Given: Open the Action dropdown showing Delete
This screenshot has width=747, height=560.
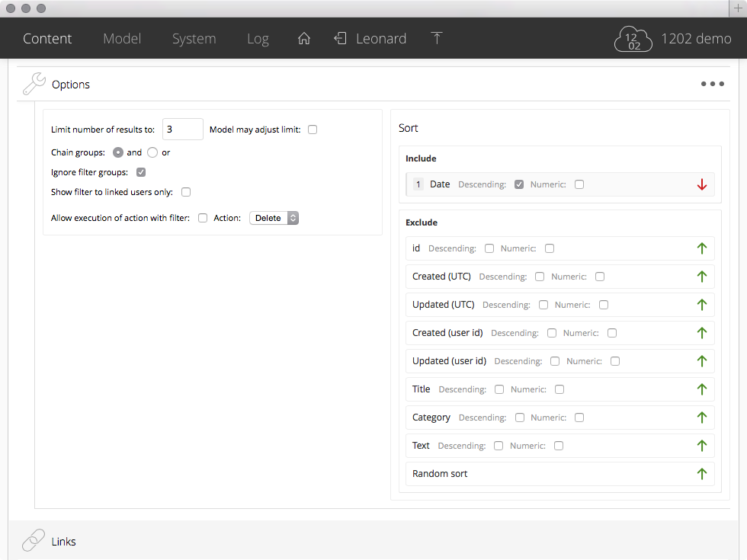Looking at the screenshot, I should 274,218.
